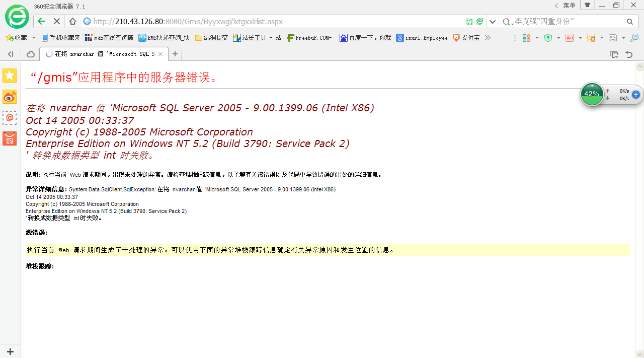The image size is (644, 358).
Task: Open md5在线查询破 bookmark
Action: coord(109,38)
